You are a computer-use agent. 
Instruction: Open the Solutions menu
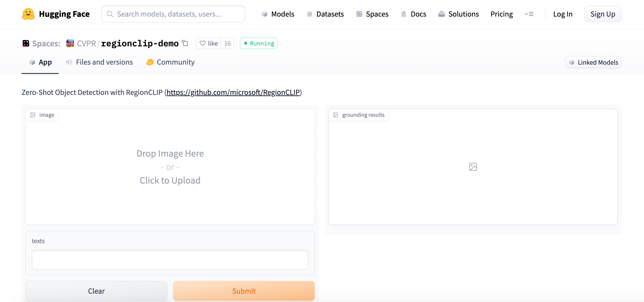pyautogui.click(x=458, y=14)
